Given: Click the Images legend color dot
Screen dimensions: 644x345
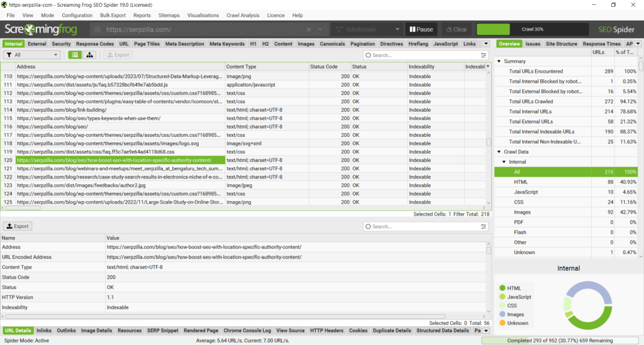Looking at the screenshot, I should pos(502,314).
